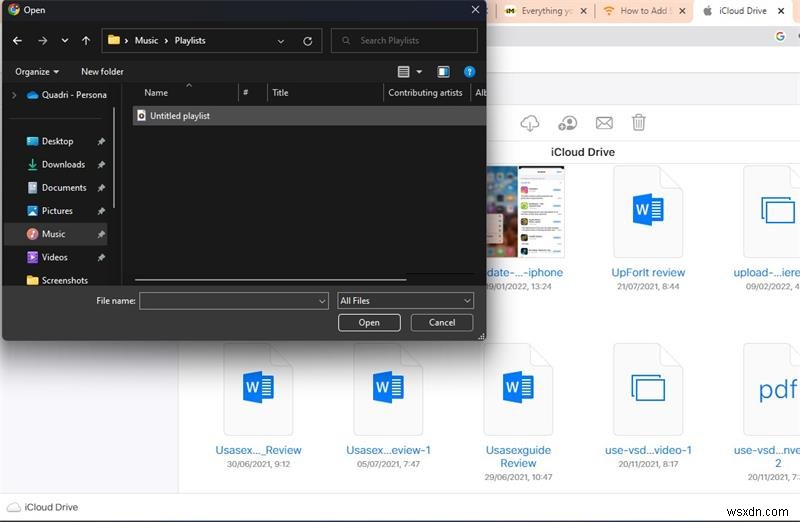Expand the File name dropdown arrow
Viewport: 800px width, 522px height.
(322, 301)
